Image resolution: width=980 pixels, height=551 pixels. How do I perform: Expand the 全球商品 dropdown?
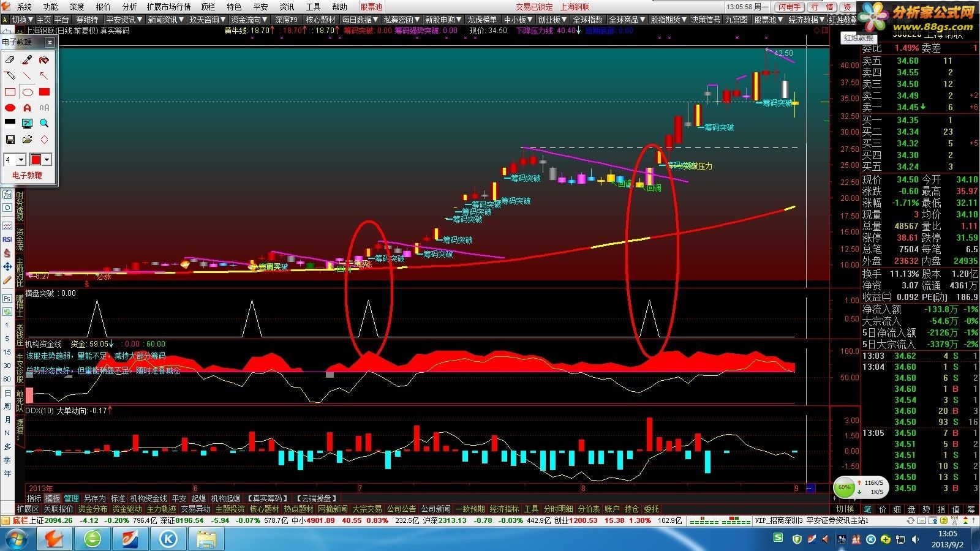click(x=627, y=20)
